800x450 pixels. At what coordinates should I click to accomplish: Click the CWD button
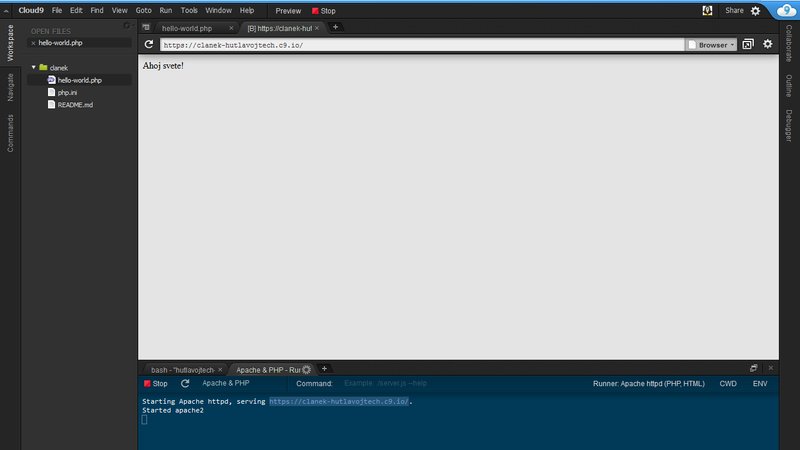click(x=728, y=383)
